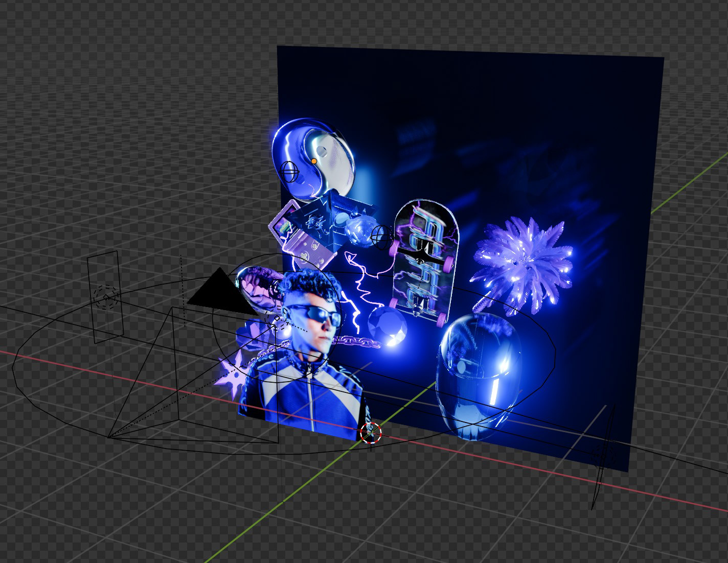
Task: Select the blue gemstone below the lightning
Action: (x=388, y=326)
